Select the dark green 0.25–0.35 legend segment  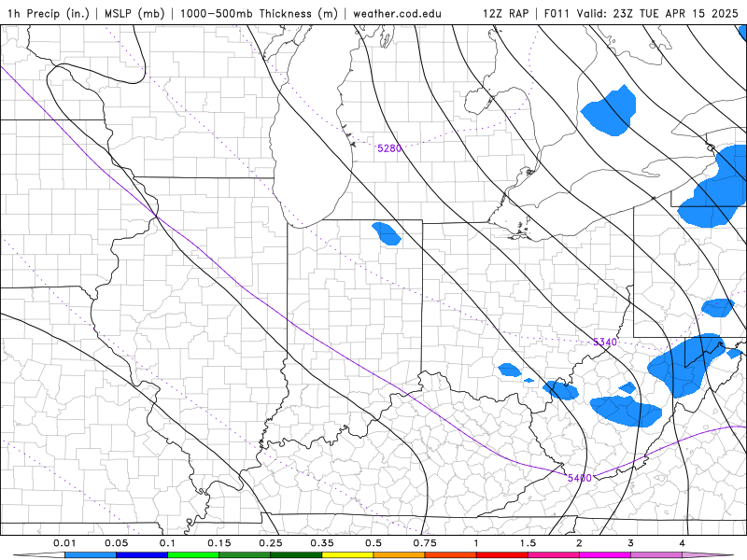click(x=296, y=555)
